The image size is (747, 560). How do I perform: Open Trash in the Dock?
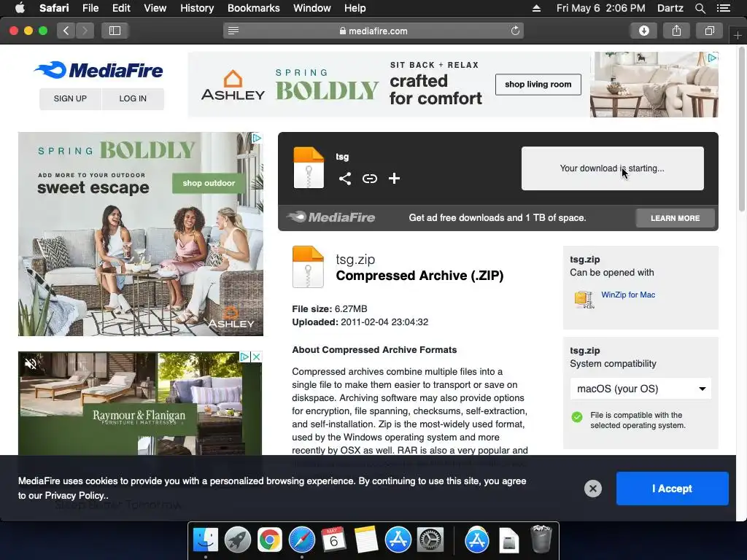coord(541,539)
